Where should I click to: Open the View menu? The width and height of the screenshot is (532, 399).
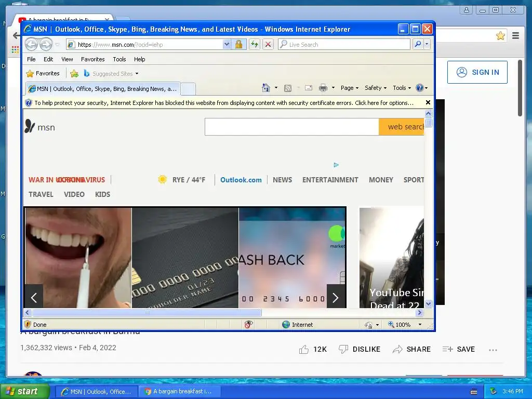(x=67, y=59)
